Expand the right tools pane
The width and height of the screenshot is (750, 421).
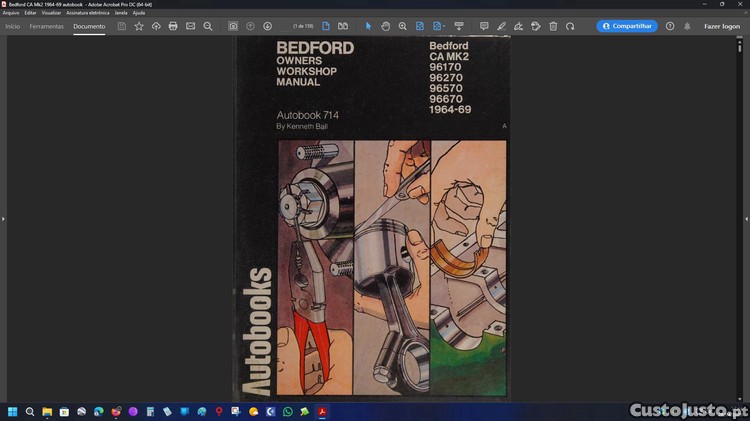[x=746, y=218]
